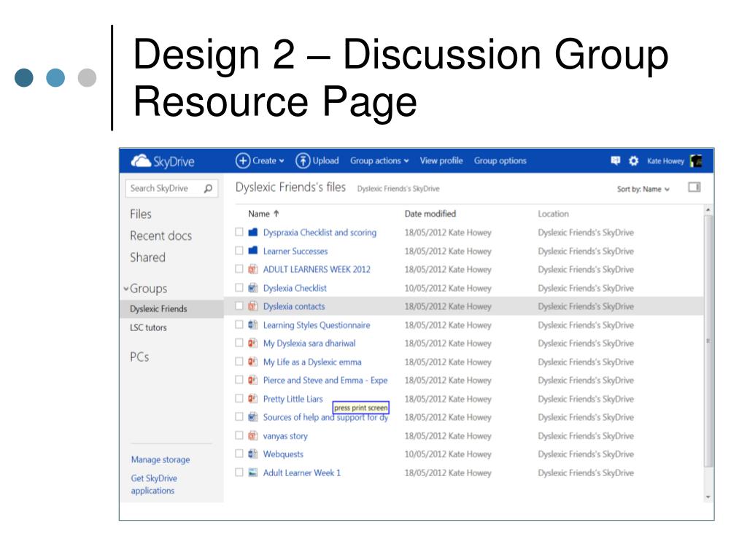Image resolution: width=747 pixels, height=560 pixels.
Task: Check the Learner Successes checkbox
Action: 239,251
